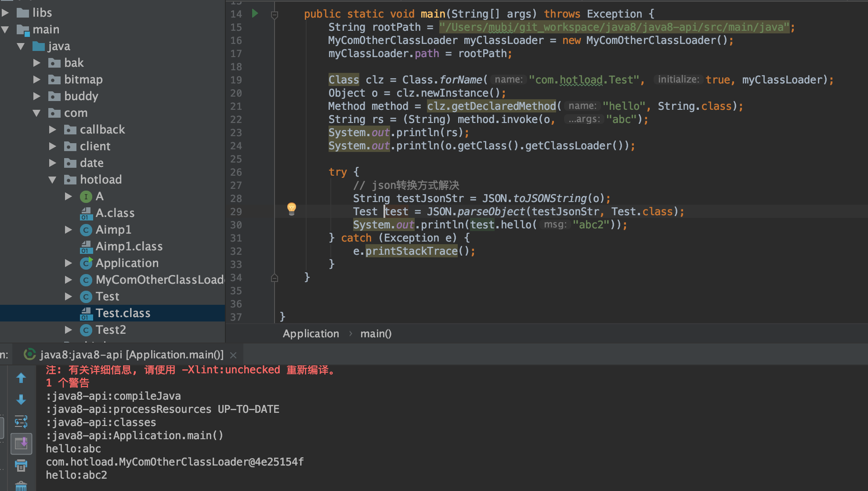Disable the highlighted scroll-to-end console option

[21, 444]
